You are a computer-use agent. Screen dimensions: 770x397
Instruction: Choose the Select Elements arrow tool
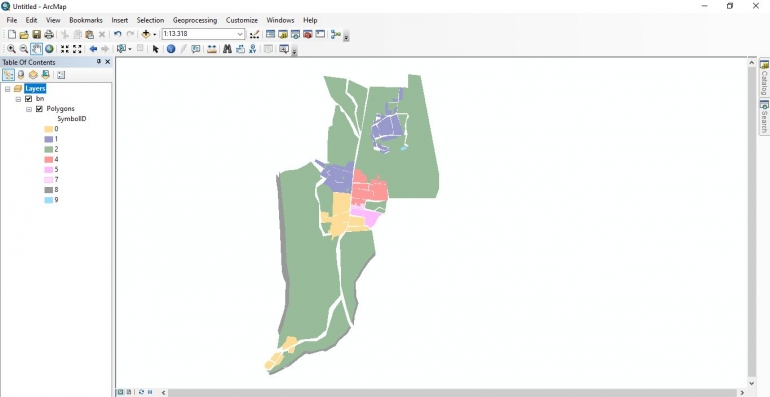tap(156, 49)
